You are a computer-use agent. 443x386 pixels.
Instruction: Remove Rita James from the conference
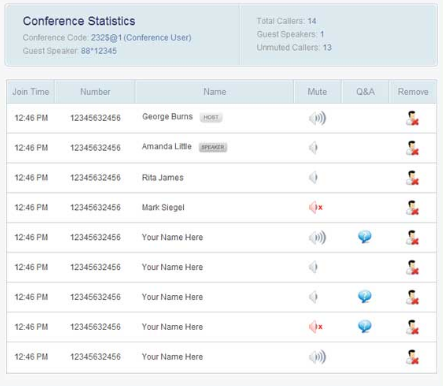pyautogui.click(x=412, y=178)
